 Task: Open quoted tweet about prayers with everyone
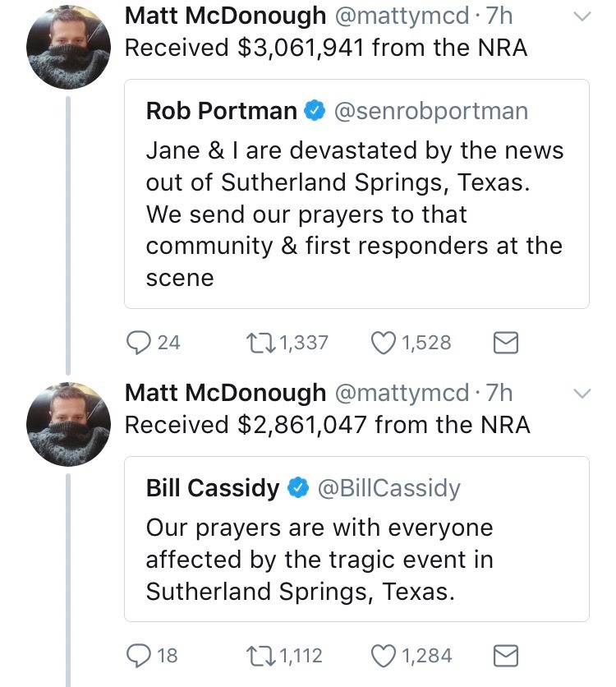pyautogui.click(x=355, y=559)
